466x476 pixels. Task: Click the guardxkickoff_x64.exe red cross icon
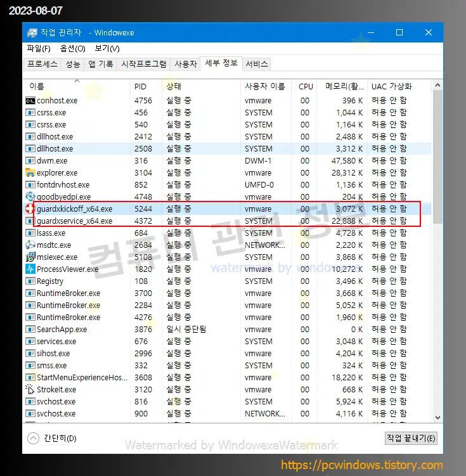[x=30, y=209]
